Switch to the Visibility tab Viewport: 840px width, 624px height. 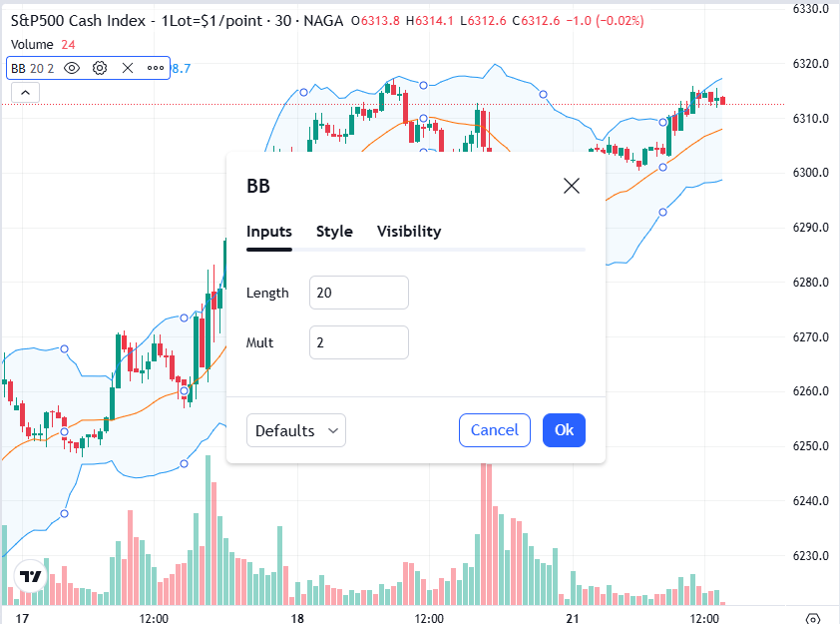pos(408,231)
